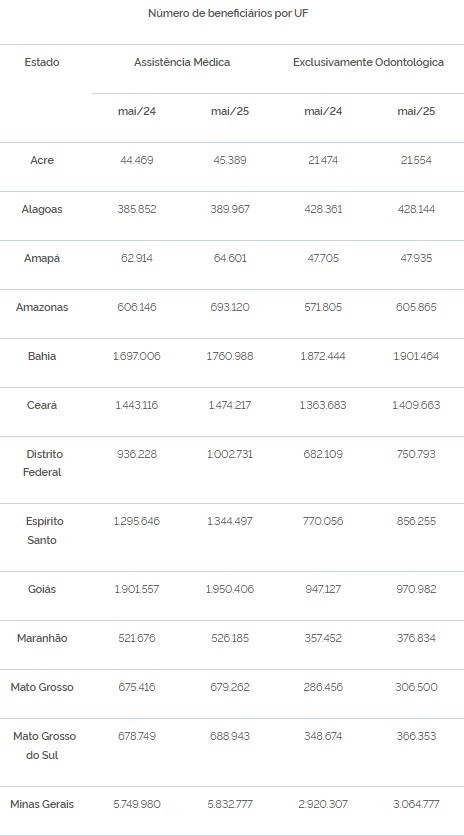Click the value 306.500 for Mato Grosso
This screenshot has width=464, height=836.
pyautogui.click(x=416, y=687)
